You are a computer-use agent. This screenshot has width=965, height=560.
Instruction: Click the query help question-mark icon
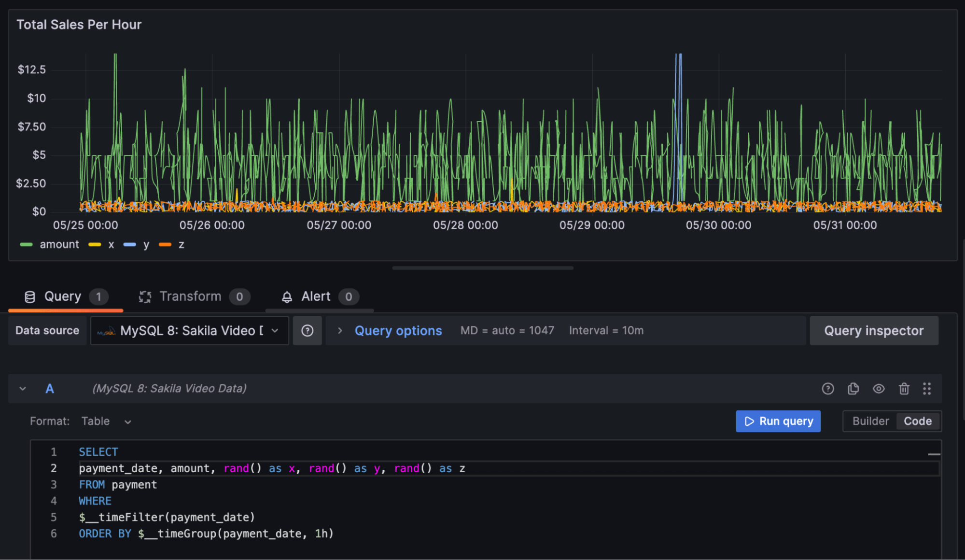click(x=827, y=389)
